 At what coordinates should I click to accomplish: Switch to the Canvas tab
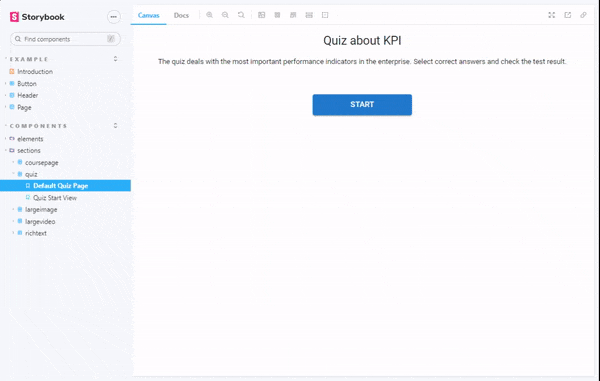pyautogui.click(x=148, y=15)
